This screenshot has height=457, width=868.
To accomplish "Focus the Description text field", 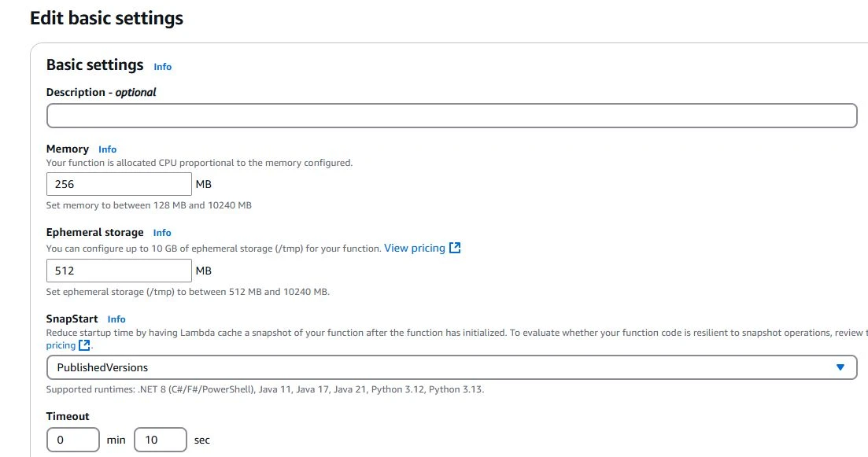I will coord(451,116).
